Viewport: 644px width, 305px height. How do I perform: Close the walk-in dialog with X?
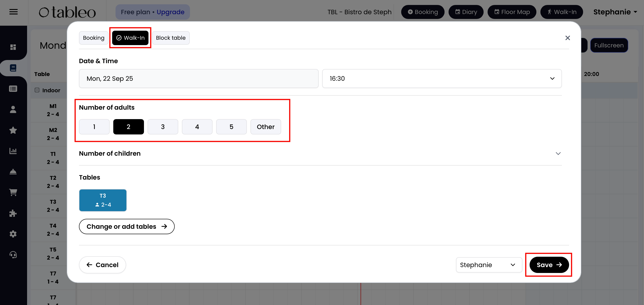tap(567, 38)
